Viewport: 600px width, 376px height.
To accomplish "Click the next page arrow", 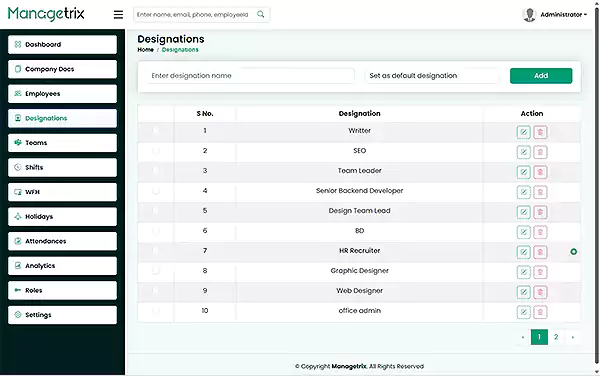I will (x=573, y=337).
